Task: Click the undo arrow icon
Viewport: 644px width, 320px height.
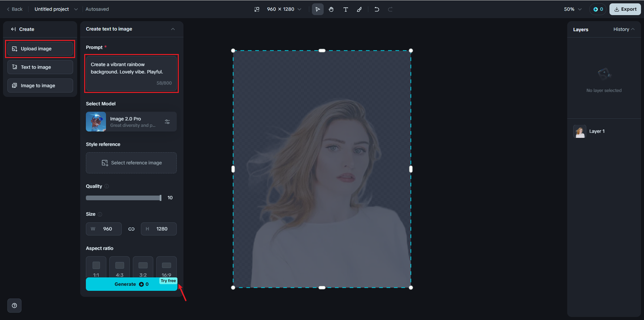Action: coord(376,9)
